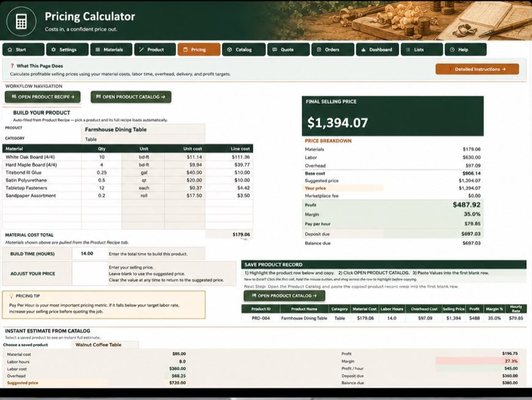Click the $79.85 pay per hour value
This screenshot has height=400, width=532.
(x=473, y=224)
